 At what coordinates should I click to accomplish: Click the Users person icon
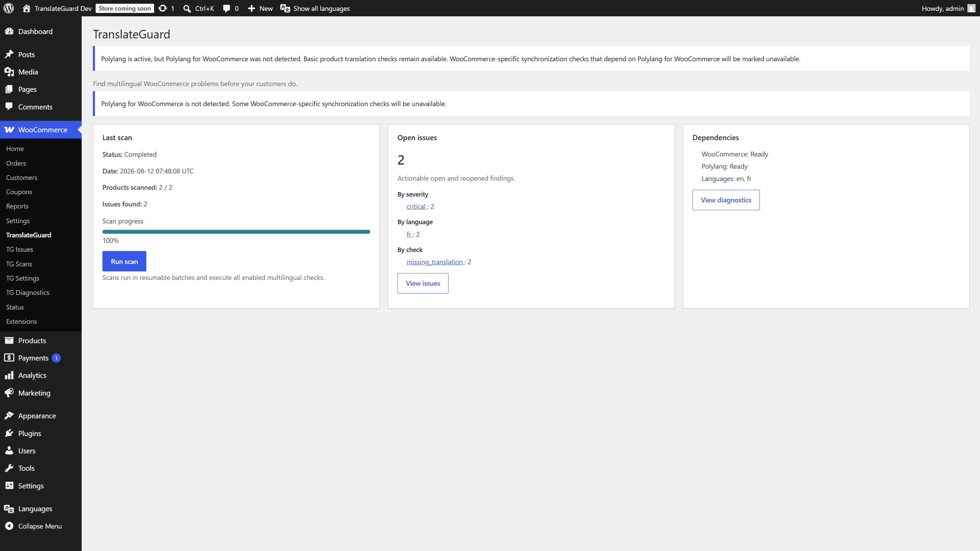click(9, 451)
